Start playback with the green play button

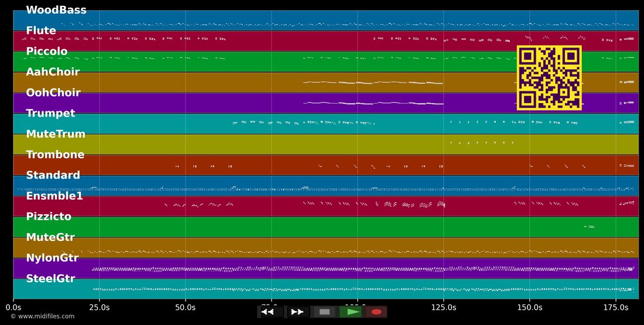tap(351, 312)
